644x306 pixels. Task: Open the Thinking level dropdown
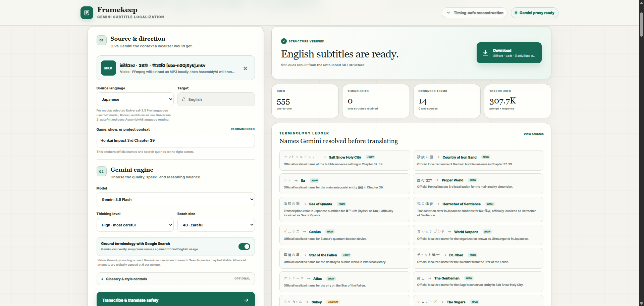coord(135,225)
